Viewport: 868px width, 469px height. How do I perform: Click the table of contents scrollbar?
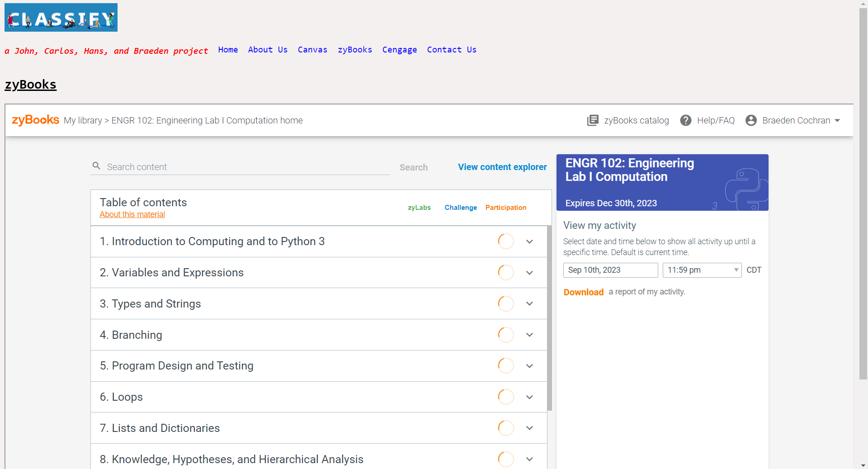549,317
